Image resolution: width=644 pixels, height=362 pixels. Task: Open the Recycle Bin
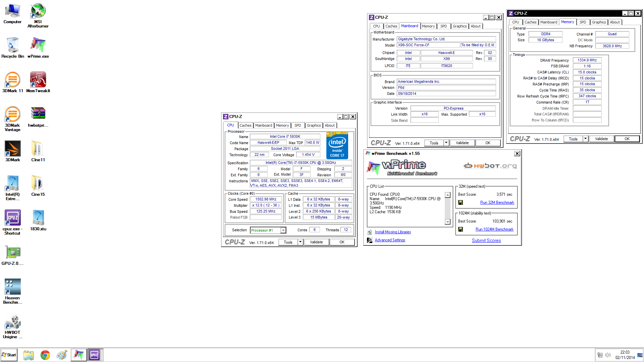(x=12, y=48)
